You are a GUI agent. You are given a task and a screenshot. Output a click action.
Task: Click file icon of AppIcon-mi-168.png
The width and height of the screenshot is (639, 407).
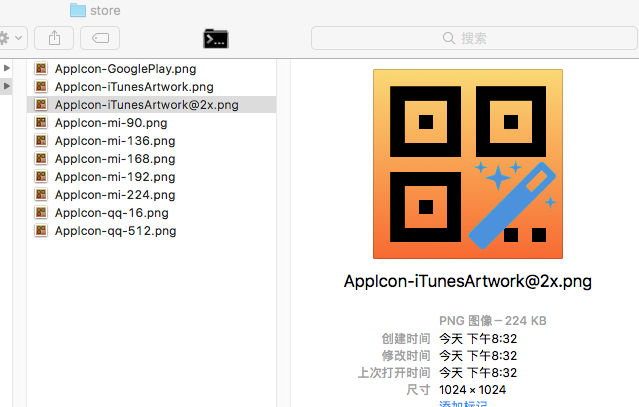click(41, 158)
